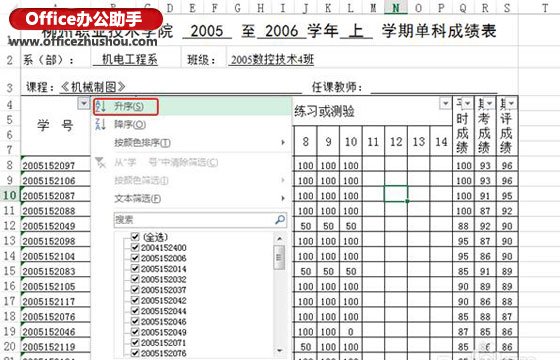
Task: Open the 练习或测验 header filter dropdown arrow
Action: pyautogui.click(x=445, y=104)
